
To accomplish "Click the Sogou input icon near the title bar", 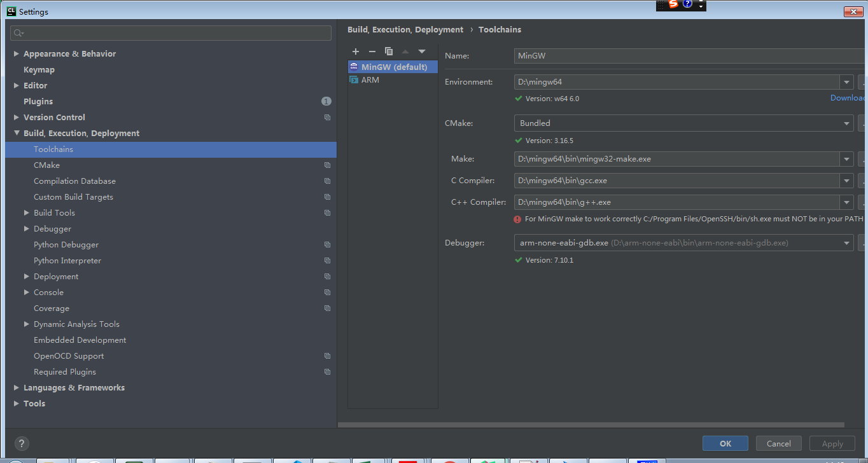I will point(673,4).
